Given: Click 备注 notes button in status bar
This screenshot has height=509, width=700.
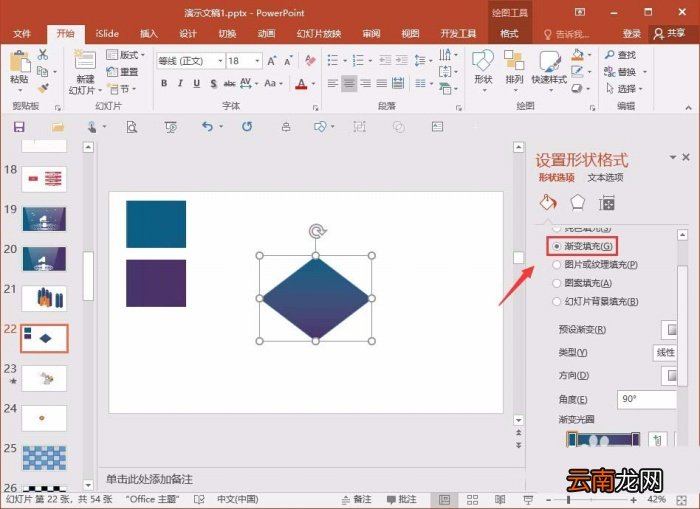Looking at the screenshot, I should click(x=357, y=500).
